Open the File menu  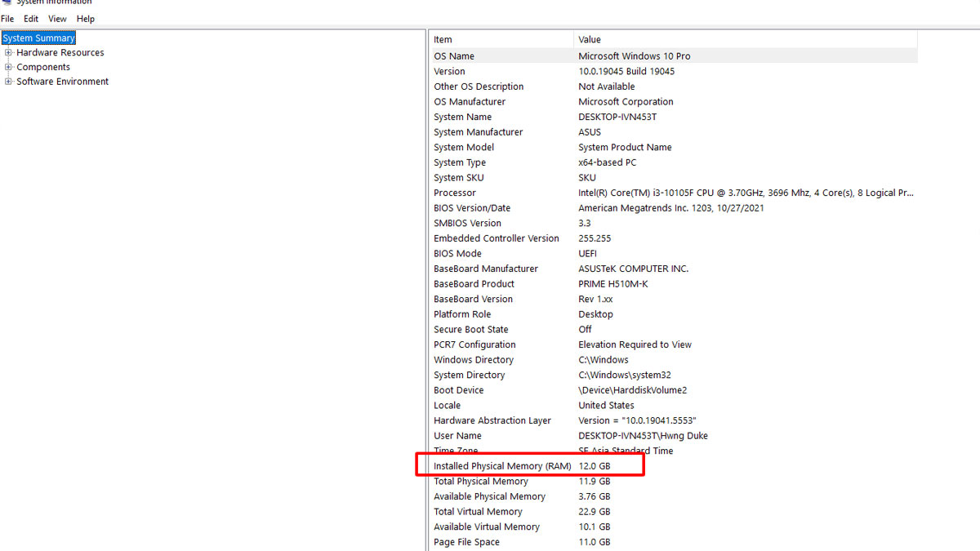7,19
